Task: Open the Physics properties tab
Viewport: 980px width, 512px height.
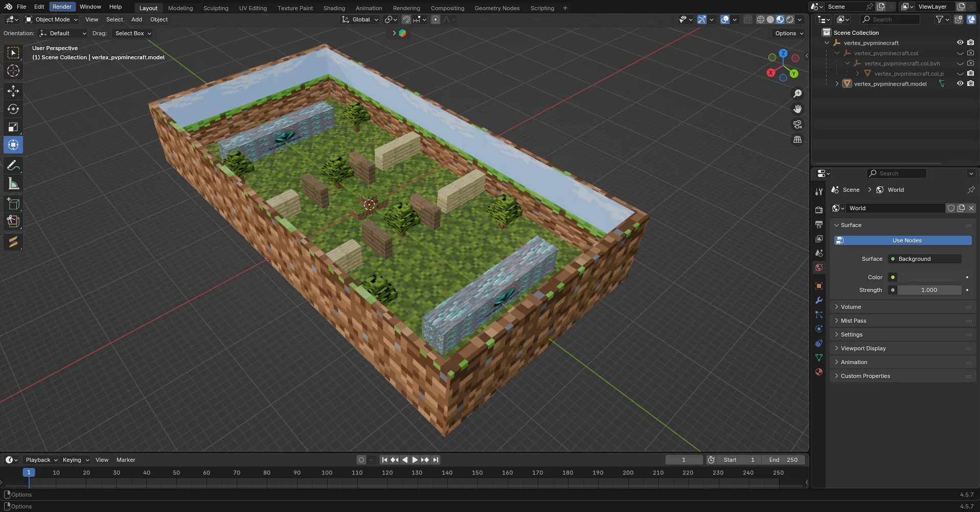Action: [819, 329]
